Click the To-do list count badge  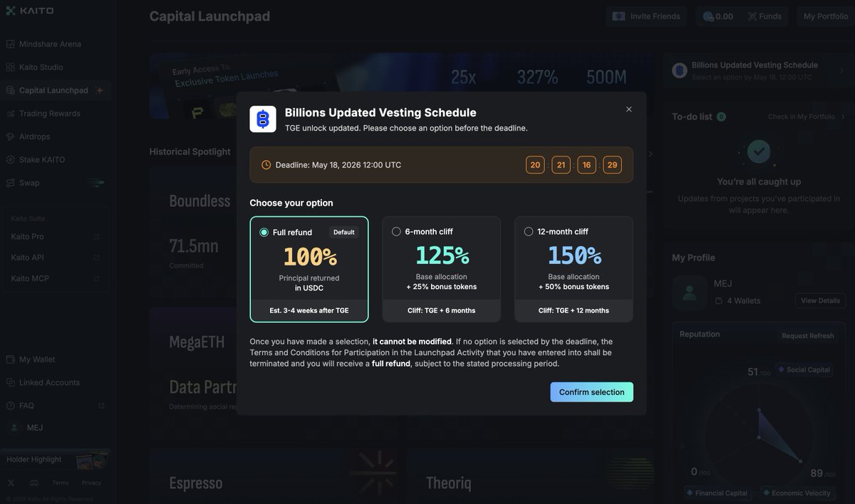pyautogui.click(x=721, y=117)
